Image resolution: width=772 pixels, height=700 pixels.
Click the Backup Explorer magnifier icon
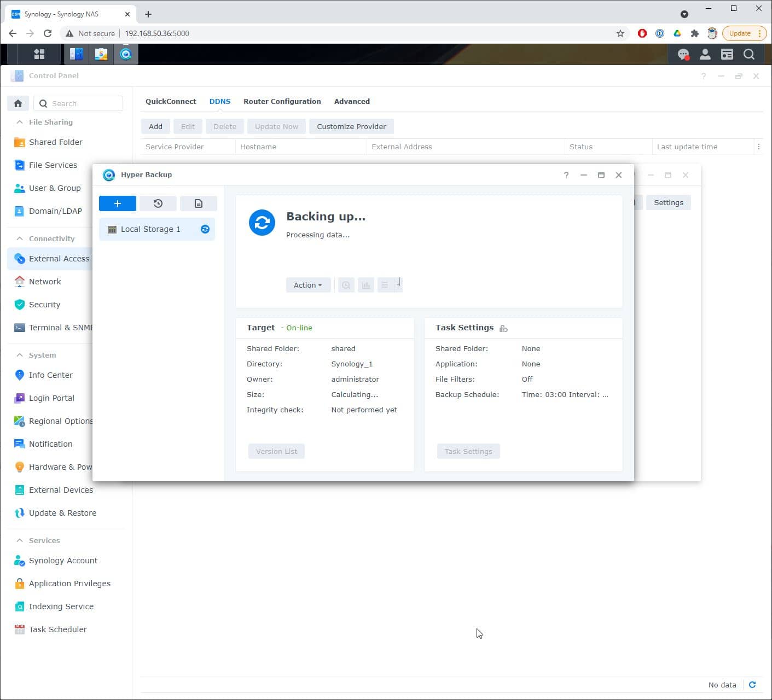tap(346, 285)
